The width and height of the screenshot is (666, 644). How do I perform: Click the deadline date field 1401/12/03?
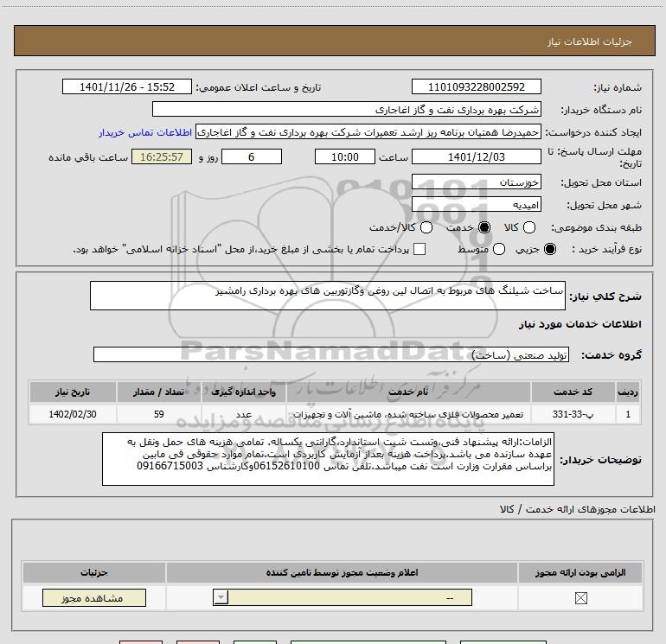tap(476, 156)
